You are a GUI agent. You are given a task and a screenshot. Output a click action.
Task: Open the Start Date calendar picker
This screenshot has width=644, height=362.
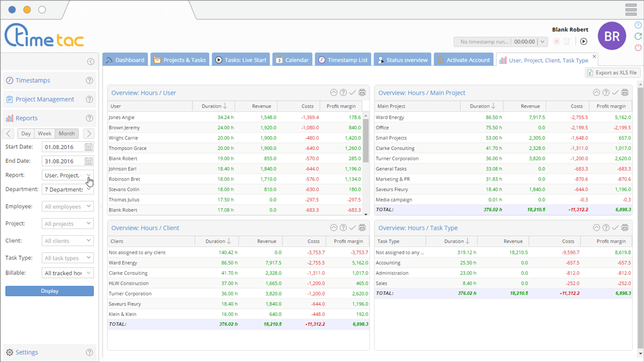click(89, 147)
